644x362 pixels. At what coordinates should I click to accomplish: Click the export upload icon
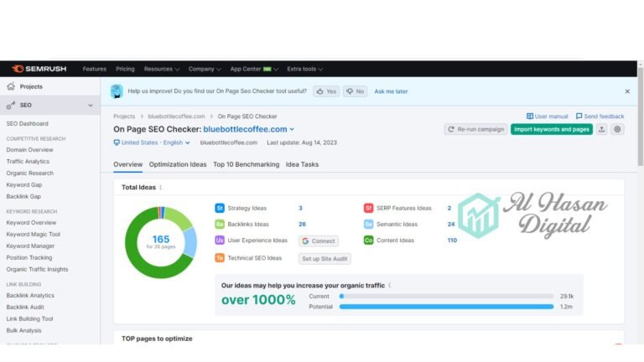pyautogui.click(x=601, y=129)
